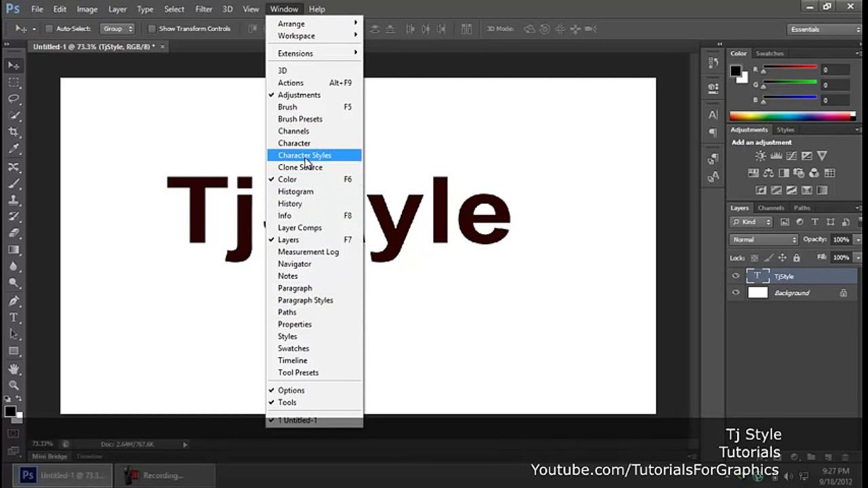Open the collapsed History panel icon
This screenshot has width=868, height=488.
click(x=713, y=63)
